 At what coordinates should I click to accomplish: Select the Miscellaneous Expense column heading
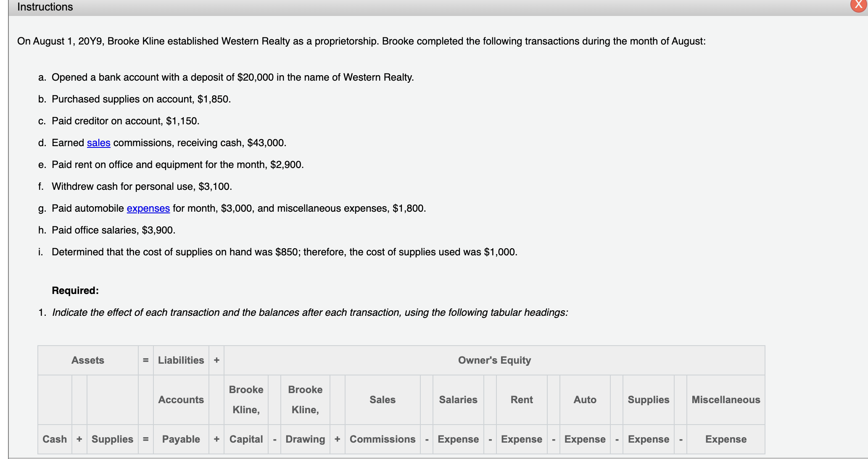tap(726, 419)
